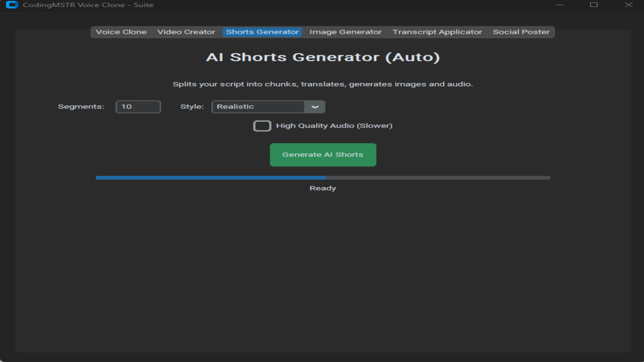This screenshot has height=362, width=644.
Task: Click the Style label
Action: tap(192, 107)
